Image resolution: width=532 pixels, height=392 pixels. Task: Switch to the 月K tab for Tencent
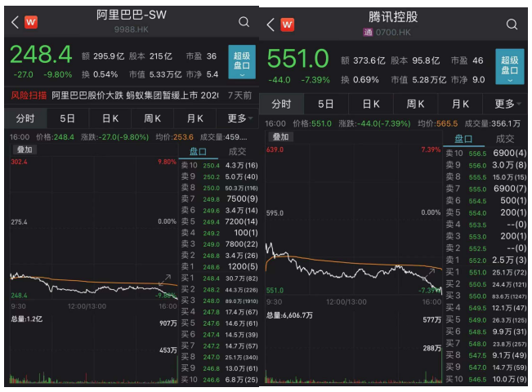pyautogui.click(x=460, y=104)
